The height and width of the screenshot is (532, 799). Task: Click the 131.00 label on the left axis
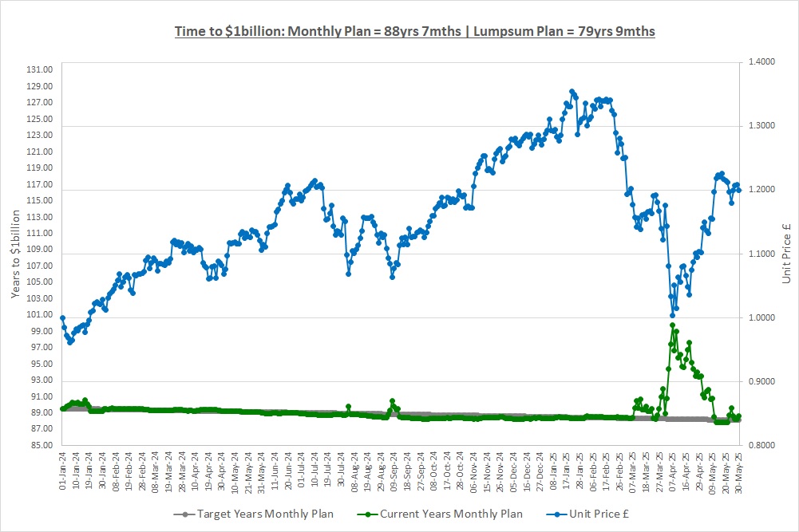[x=40, y=70]
